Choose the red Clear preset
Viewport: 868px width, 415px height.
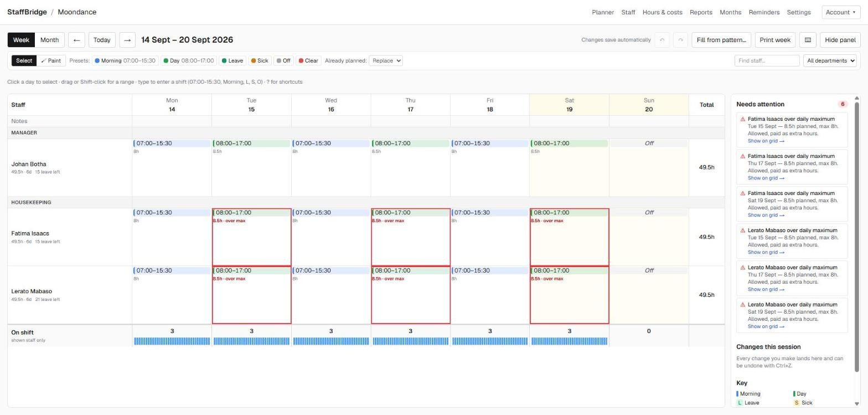click(308, 61)
